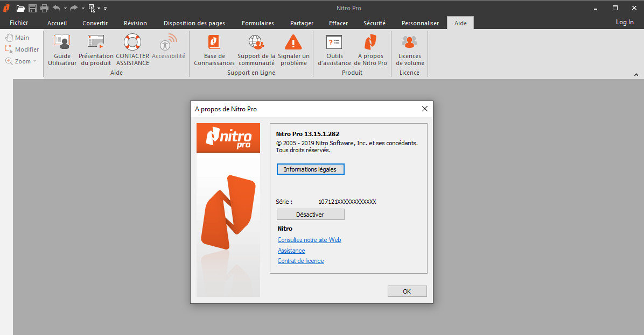
Task: Expand the Redo history dropdown arrow
Action: coord(83,8)
